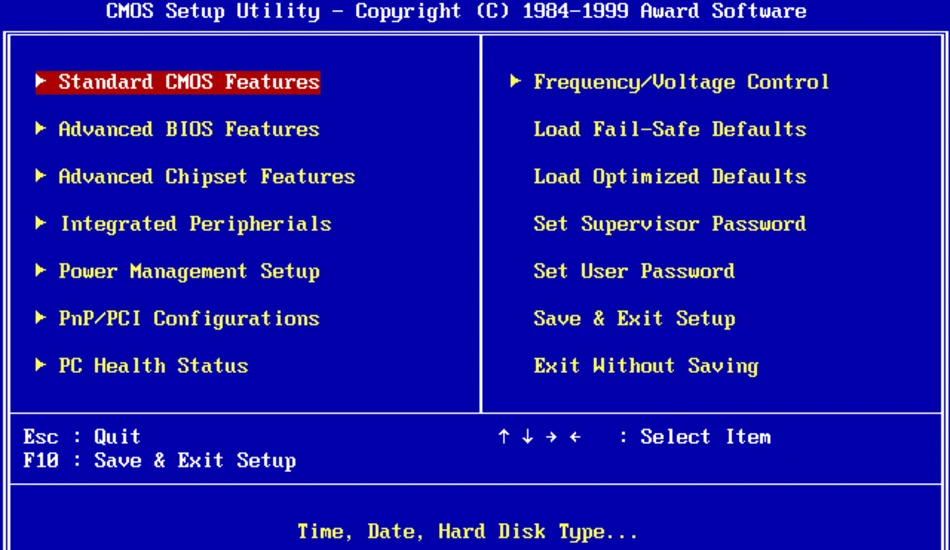This screenshot has height=550, width=950.
Task: Click the 'F10 : Save & Exit Setup' hint
Action: pyautogui.click(x=159, y=460)
